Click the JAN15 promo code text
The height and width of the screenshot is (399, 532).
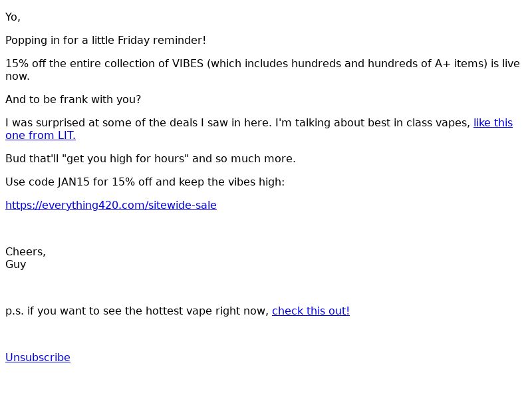coord(73,182)
